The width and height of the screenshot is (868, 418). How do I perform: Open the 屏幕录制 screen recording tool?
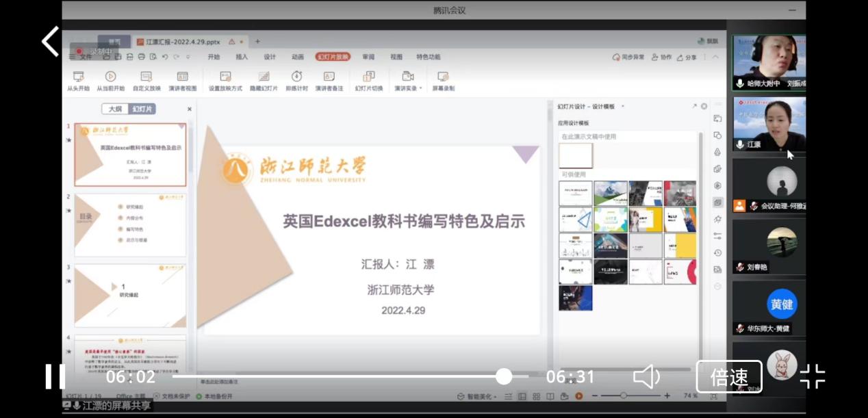tap(443, 77)
